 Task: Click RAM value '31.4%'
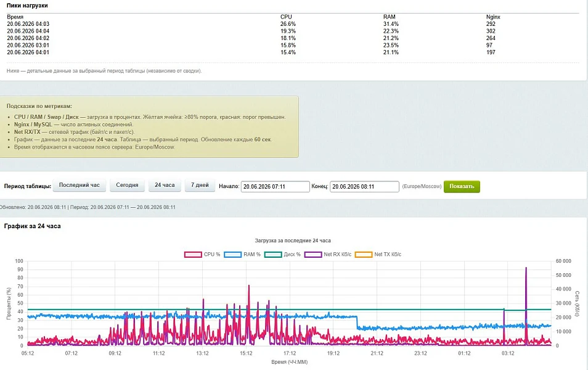(391, 24)
